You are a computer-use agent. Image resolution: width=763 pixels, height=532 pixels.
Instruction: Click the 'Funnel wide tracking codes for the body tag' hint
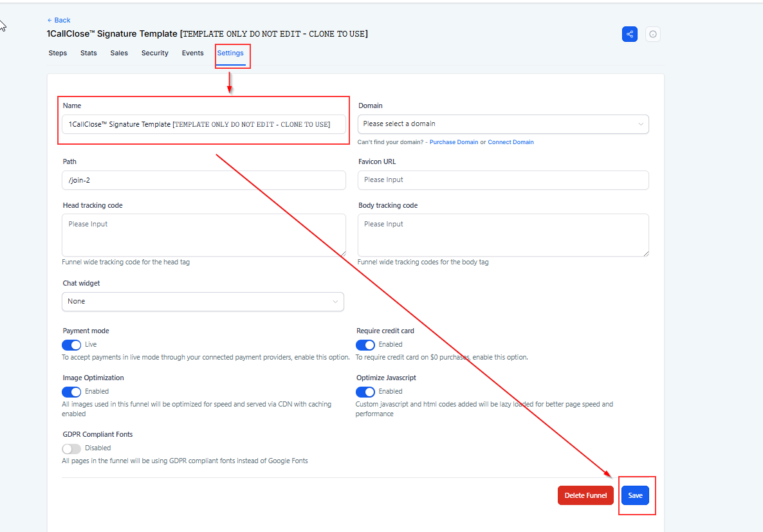423,262
